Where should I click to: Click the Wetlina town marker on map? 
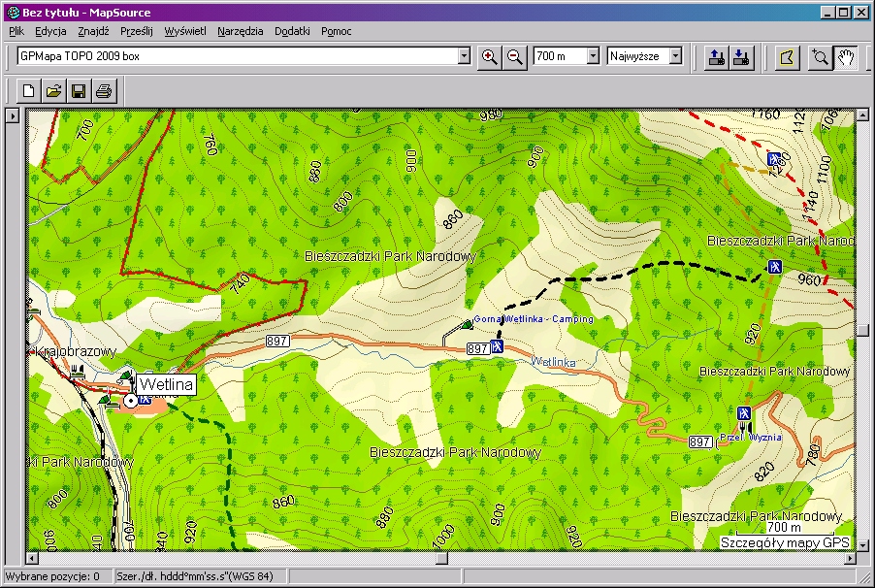click(x=131, y=399)
